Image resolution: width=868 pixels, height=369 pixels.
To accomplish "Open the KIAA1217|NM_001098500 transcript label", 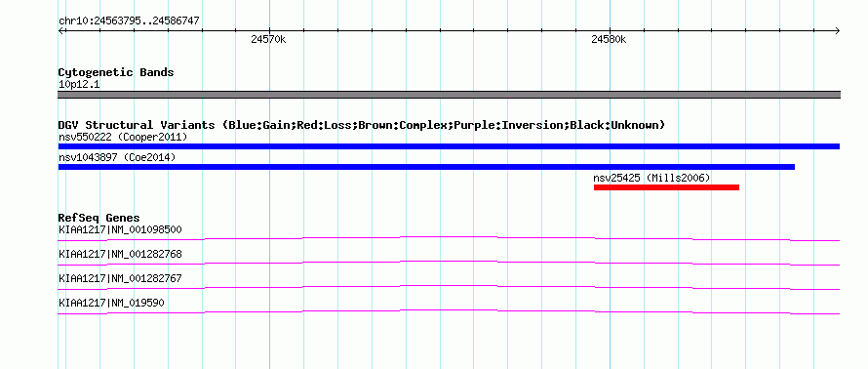I will click(x=120, y=229).
